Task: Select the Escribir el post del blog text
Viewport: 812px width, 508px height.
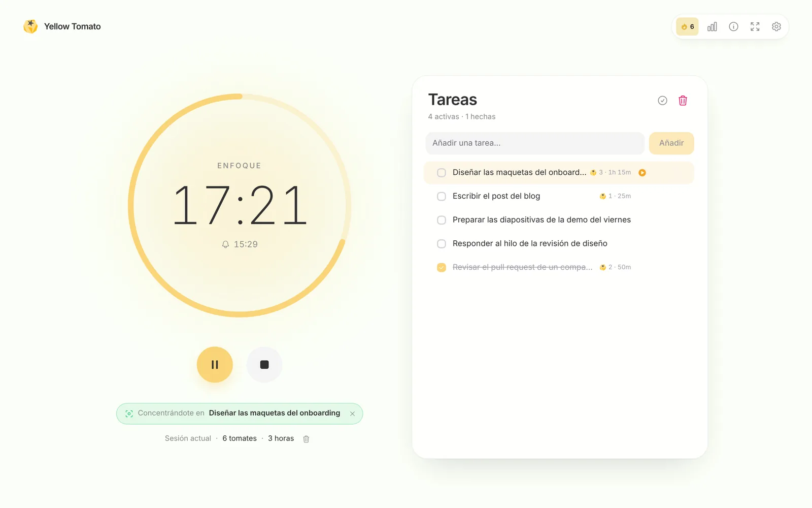Action: [x=496, y=196]
